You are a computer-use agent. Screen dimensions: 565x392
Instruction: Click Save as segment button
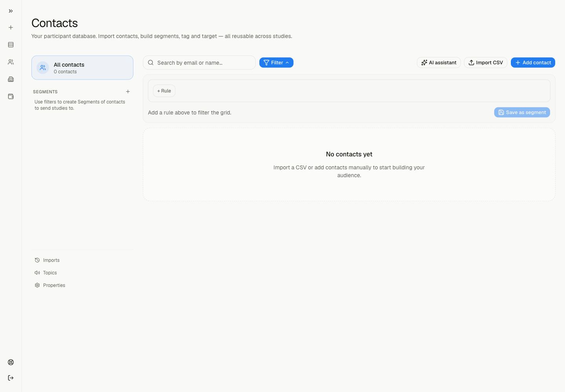point(522,113)
